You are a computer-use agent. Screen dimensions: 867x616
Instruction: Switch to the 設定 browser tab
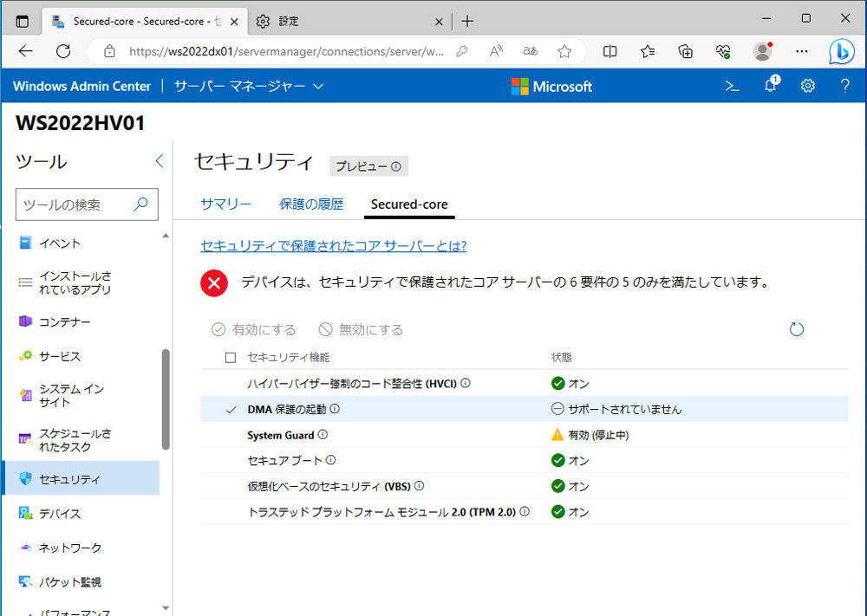coord(349,22)
